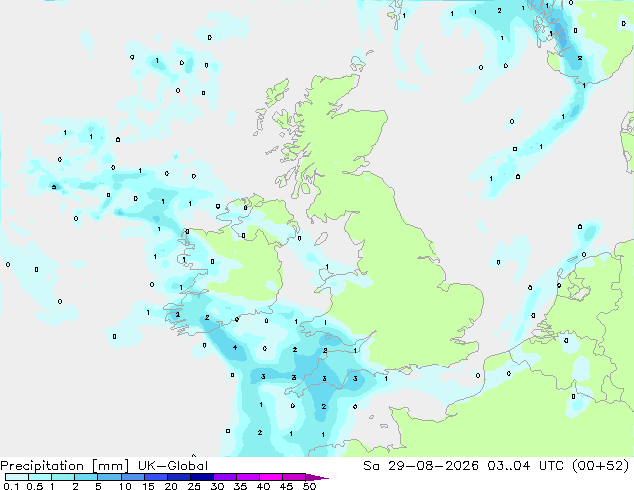Click the 10 to 15 mm legend swatch
Image resolution: width=634 pixels, height=490 pixels.
pyautogui.click(x=132, y=477)
